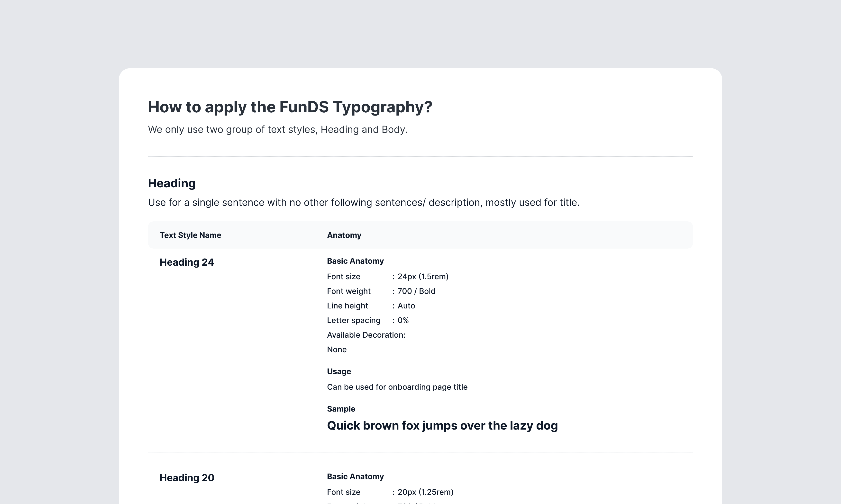Select the 'Heading' section title
841x504 pixels.
click(172, 183)
